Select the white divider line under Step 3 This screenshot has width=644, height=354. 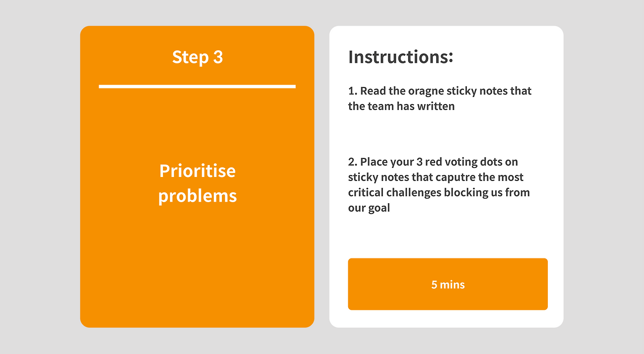pos(197,86)
